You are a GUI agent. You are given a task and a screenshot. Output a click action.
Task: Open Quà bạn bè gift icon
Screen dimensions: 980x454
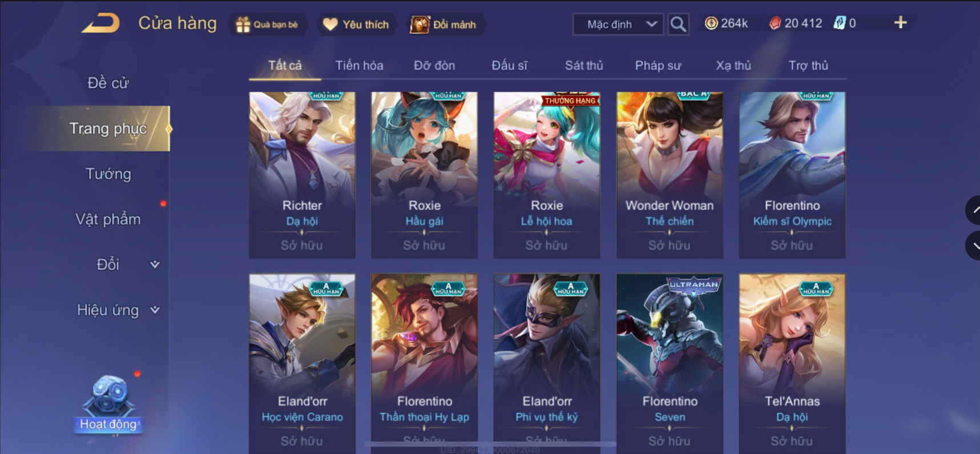tap(243, 25)
